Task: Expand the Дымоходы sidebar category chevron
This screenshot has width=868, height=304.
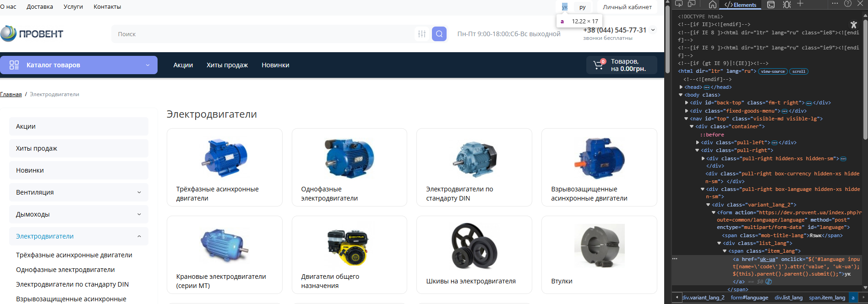Action: (139, 214)
